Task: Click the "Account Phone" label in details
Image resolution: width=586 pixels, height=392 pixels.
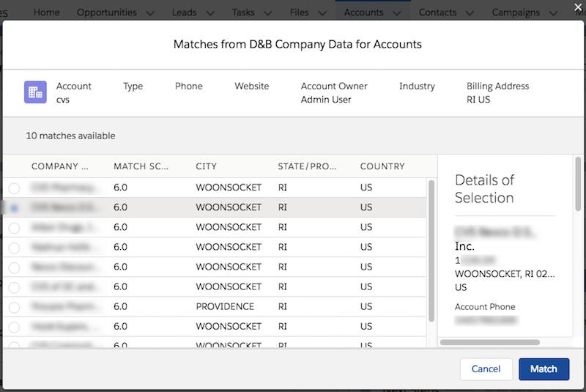Action: click(x=485, y=307)
